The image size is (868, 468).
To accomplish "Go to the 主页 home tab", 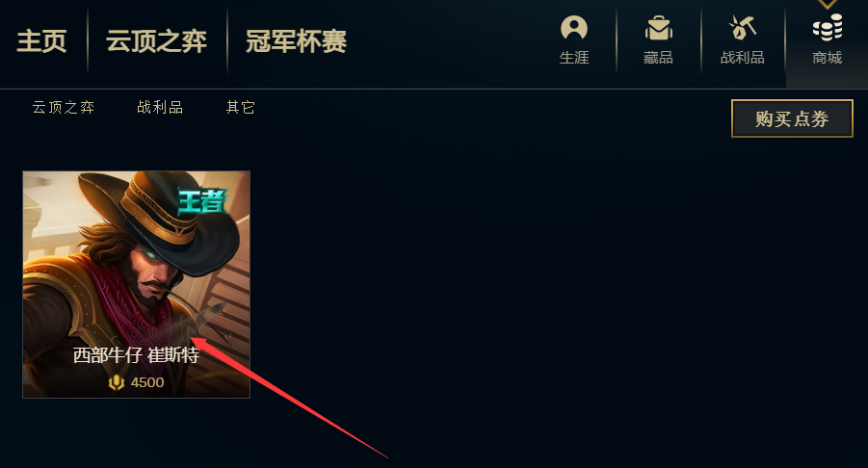I will tap(41, 41).
